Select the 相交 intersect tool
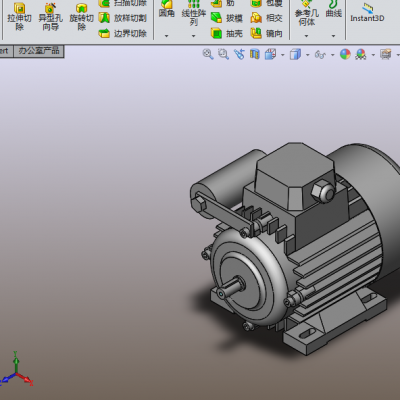 point(266,18)
